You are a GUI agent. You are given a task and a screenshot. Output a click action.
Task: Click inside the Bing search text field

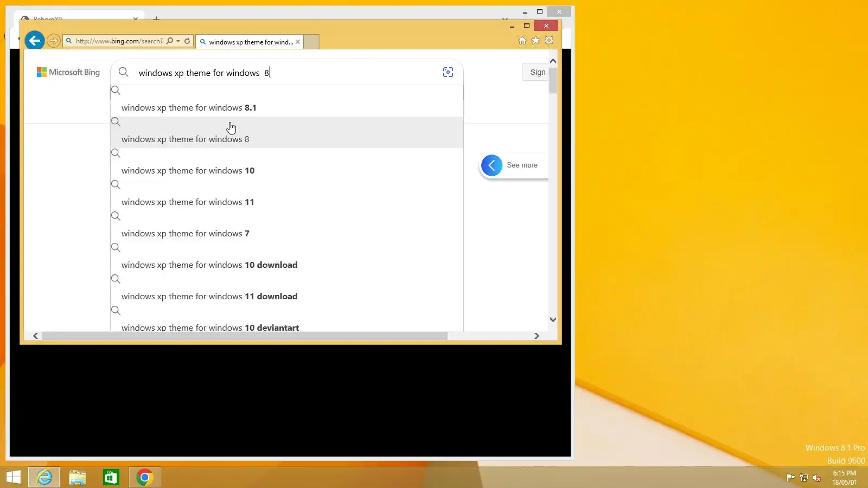point(288,73)
